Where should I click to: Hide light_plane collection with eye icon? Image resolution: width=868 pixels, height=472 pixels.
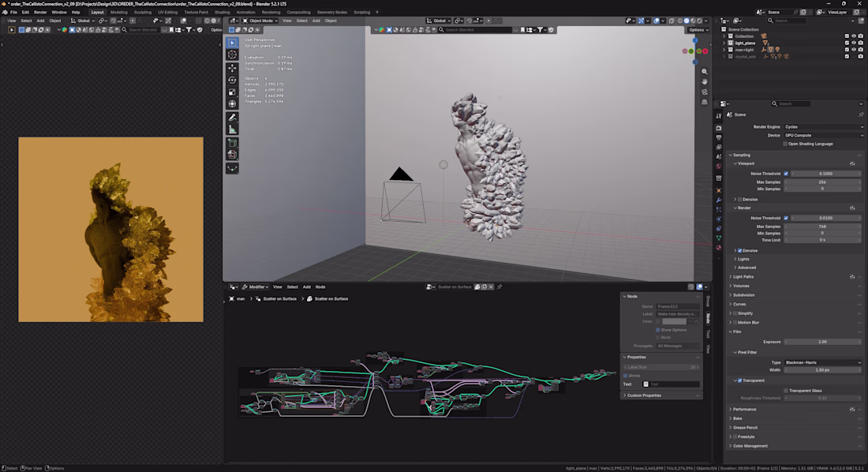(854, 43)
